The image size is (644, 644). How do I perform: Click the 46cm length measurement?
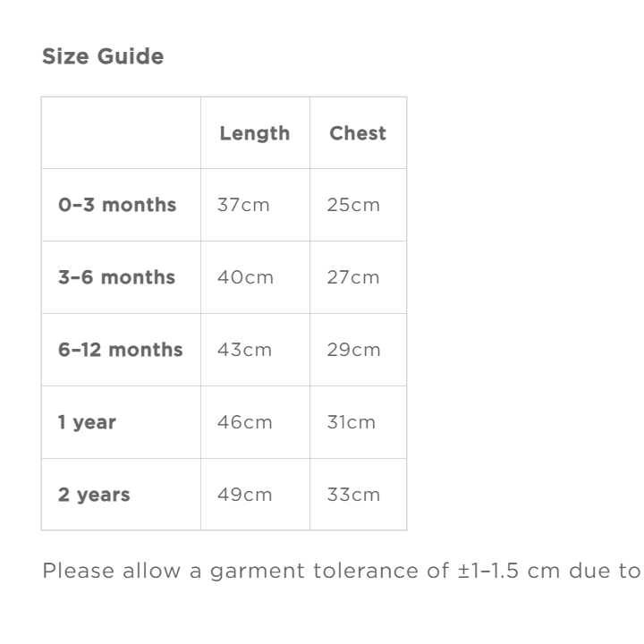[x=245, y=422]
